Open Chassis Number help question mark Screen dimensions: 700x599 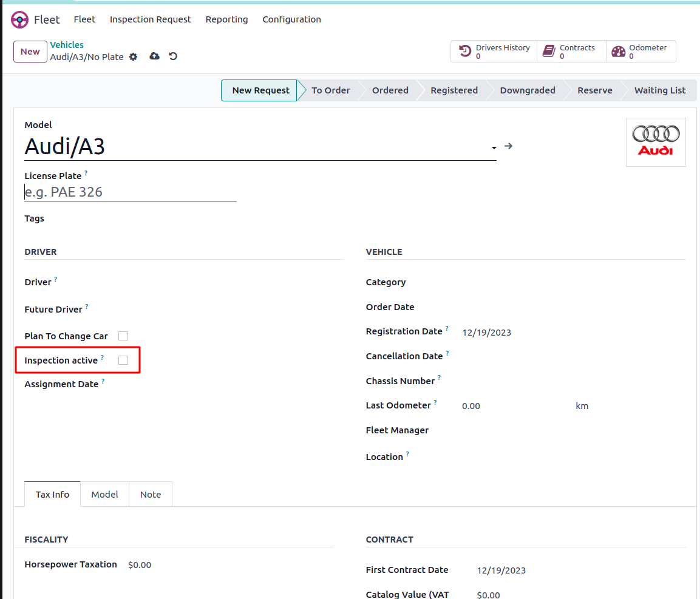coord(440,377)
